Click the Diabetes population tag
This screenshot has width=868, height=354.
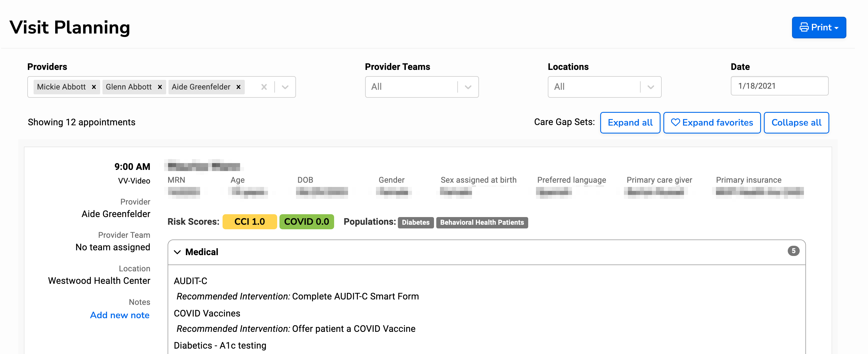click(416, 222)
